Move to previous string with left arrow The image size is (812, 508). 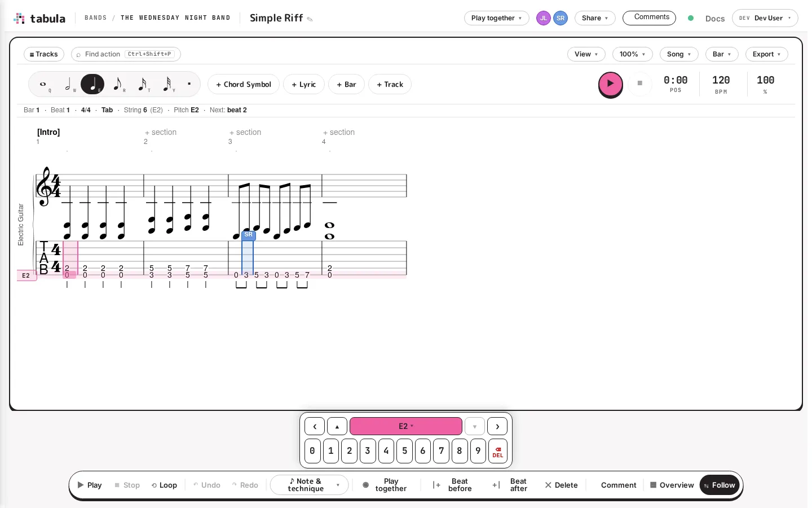pos(315,426)
